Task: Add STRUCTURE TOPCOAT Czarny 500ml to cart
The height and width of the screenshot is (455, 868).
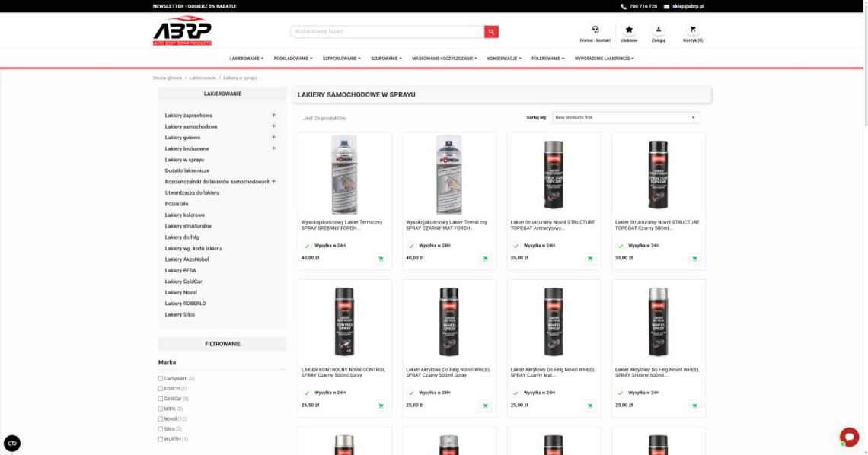Action: click(694, 259)
